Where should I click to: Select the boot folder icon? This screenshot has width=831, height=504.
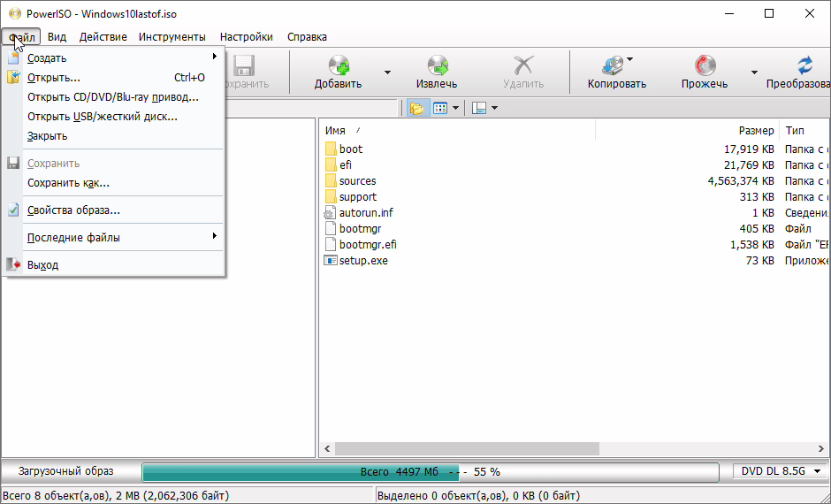[331, 149]
